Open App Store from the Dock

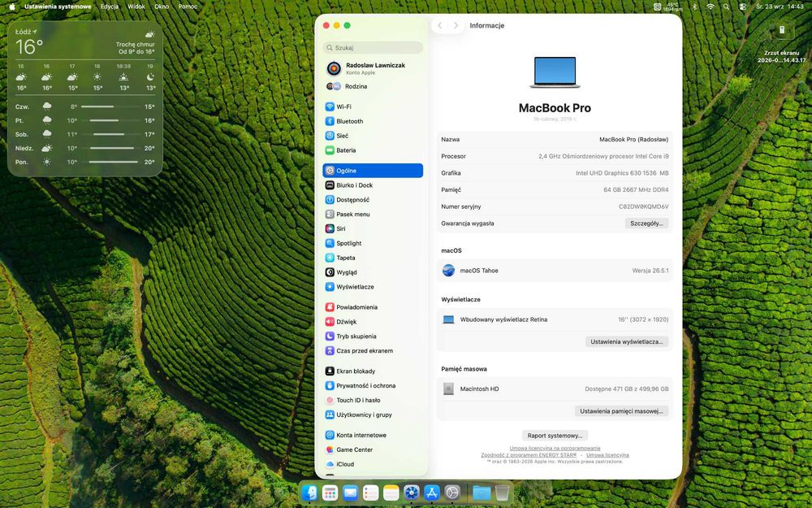pos(432,493)
